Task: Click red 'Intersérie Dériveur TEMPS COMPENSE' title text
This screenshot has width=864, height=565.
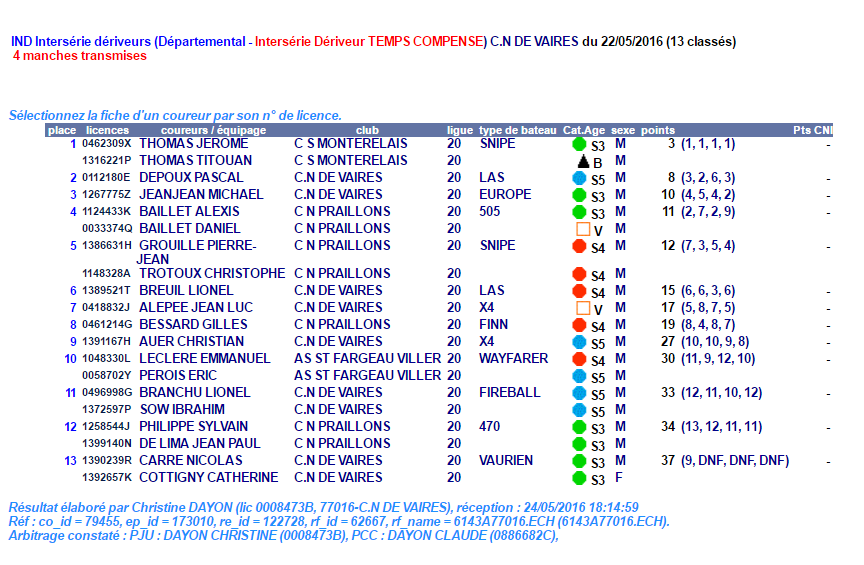Action: [370, 42]
